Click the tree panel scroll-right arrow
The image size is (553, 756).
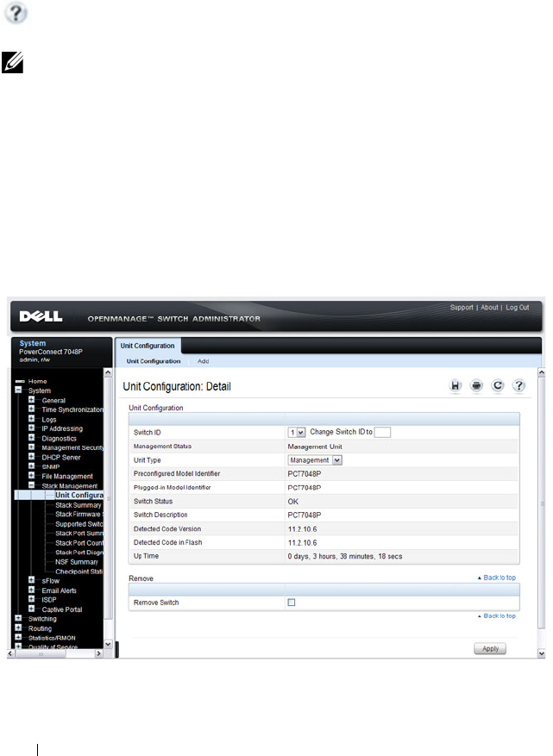click(x=99, y=653)
